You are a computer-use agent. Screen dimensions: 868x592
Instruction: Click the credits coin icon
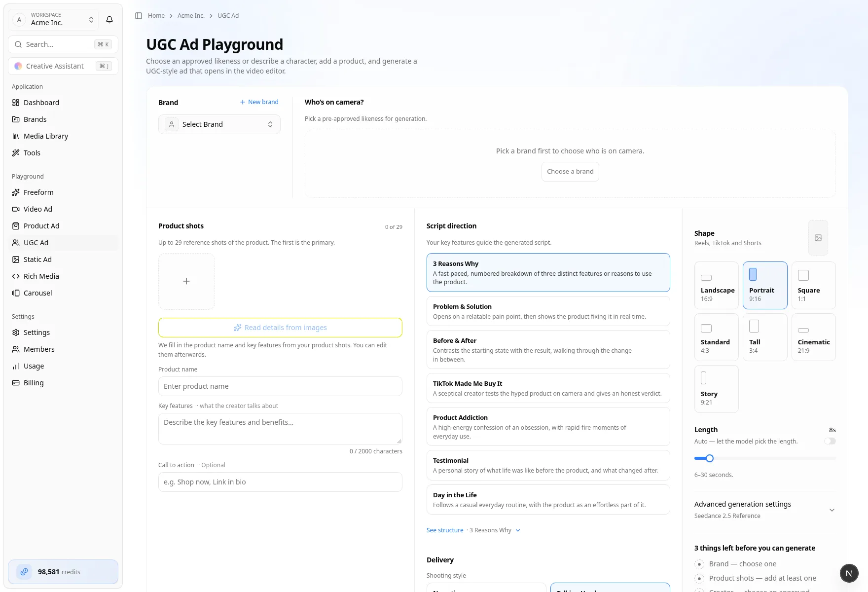(x=24, y=572)
